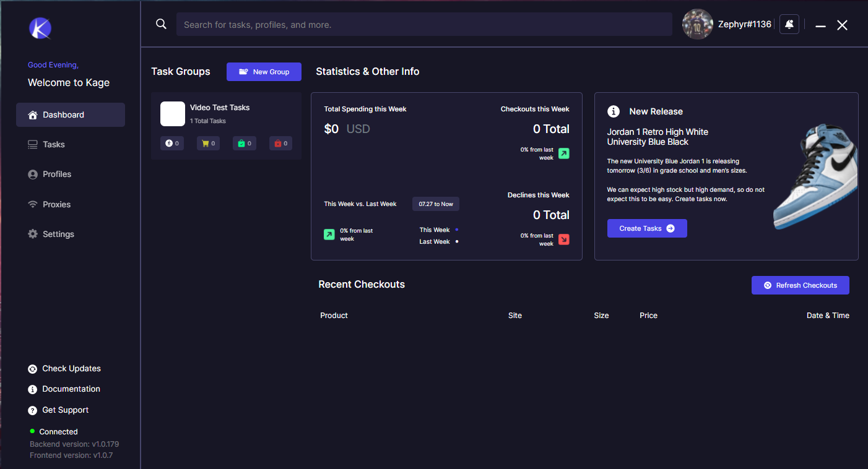Click green arrow under Checkouts this Week

[x=563, y=153]
